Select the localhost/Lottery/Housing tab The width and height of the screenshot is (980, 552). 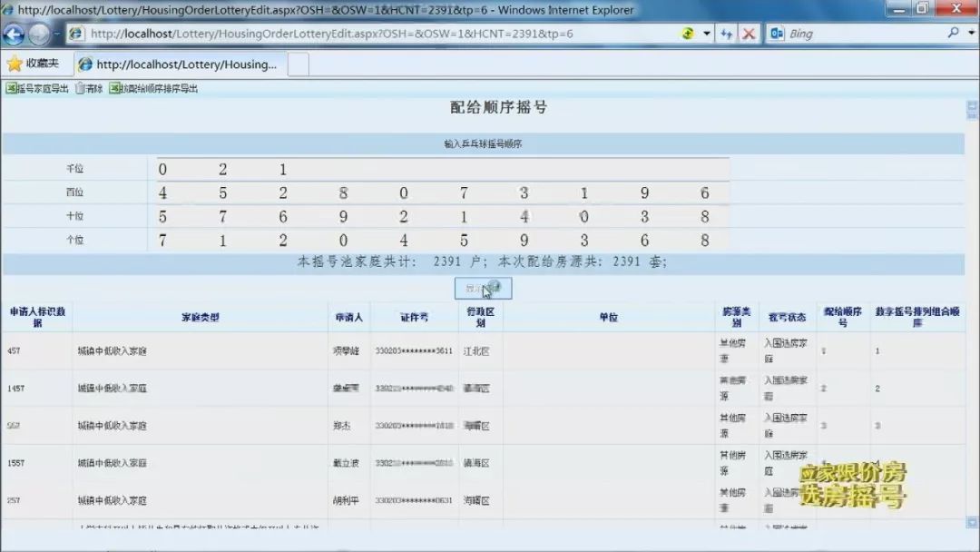180,64
